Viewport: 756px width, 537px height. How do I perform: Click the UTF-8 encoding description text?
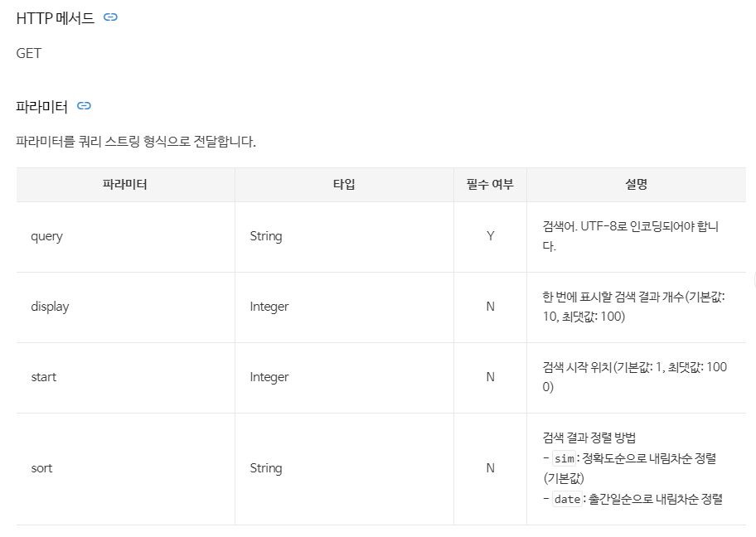tap(631, 236)
